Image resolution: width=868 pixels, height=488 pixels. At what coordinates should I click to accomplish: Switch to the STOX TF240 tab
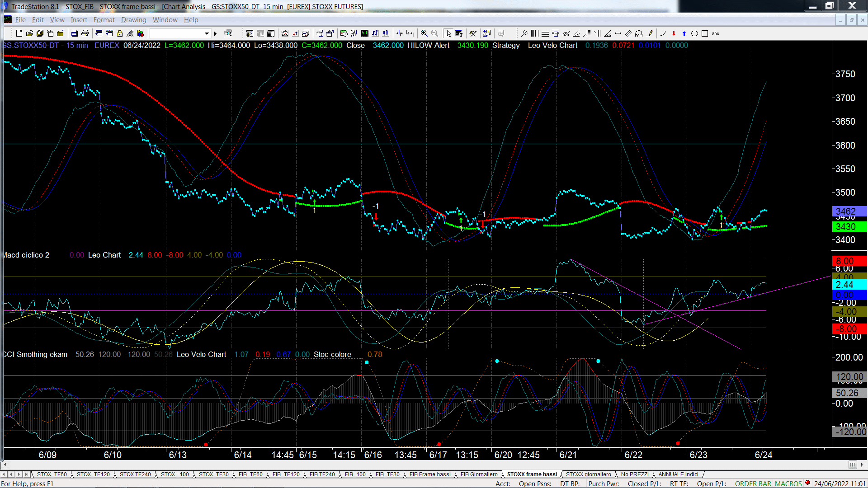point(135,474)
